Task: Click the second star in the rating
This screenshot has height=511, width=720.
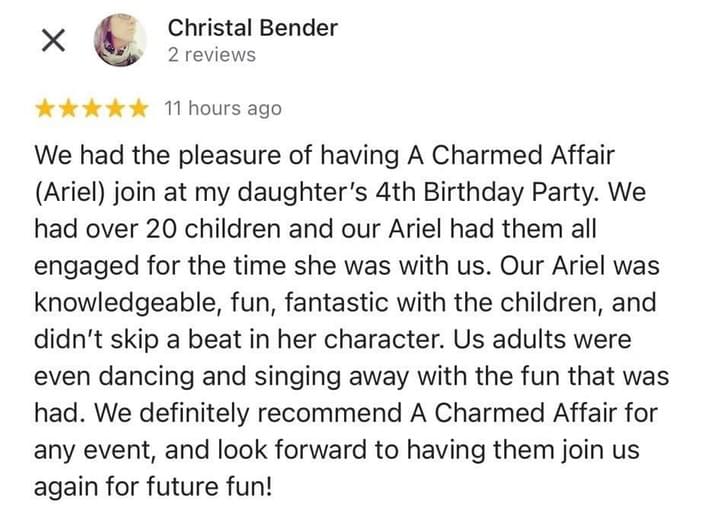Action: pyautogui.click(x=69, y=108)
